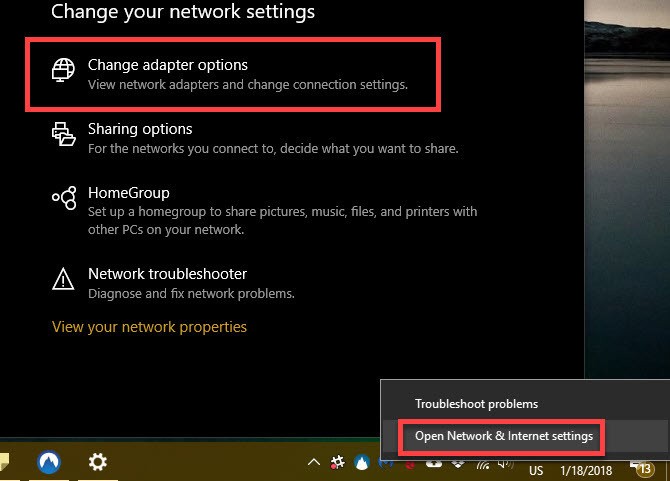670x481 pixels.
Task: Open the Settings gear in the taskbar
Action: tap(97, 462)
